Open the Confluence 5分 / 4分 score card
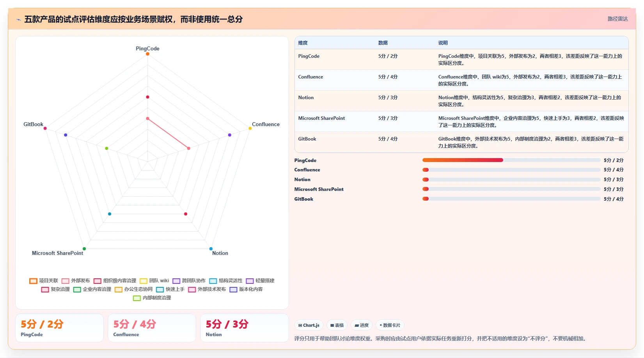 152,328
